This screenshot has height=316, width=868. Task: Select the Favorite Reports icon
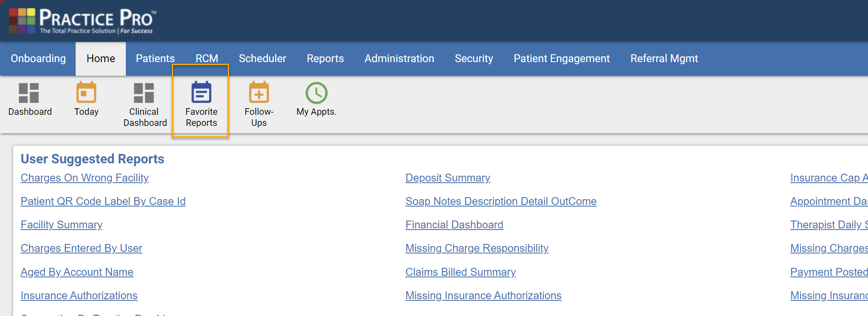[x=201, y=93]
